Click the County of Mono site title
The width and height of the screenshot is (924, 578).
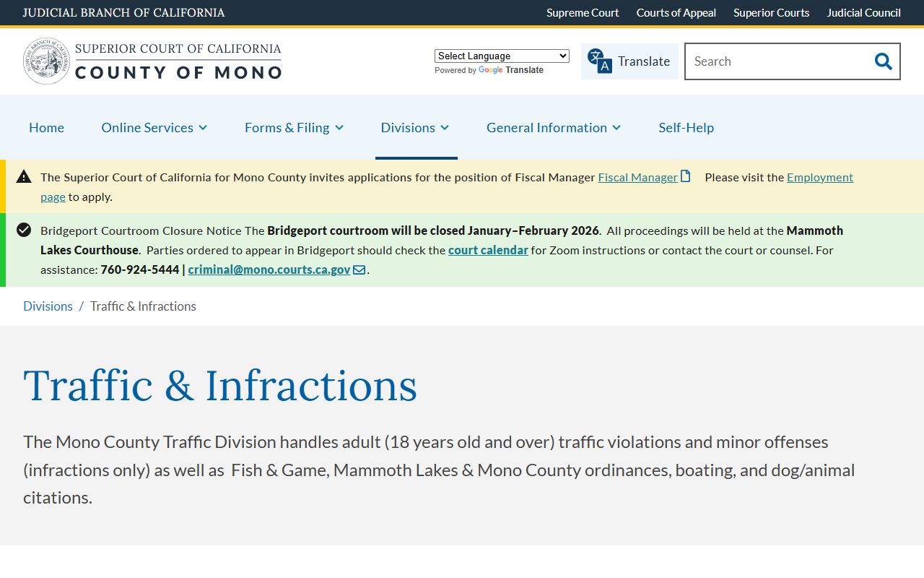click(x=178, y=72)
